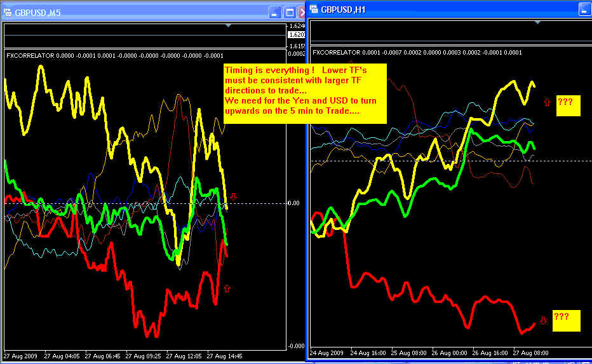Click the 0.0002 indicator scale value
The width and height of the screenshot is (592, 364).
297,54
